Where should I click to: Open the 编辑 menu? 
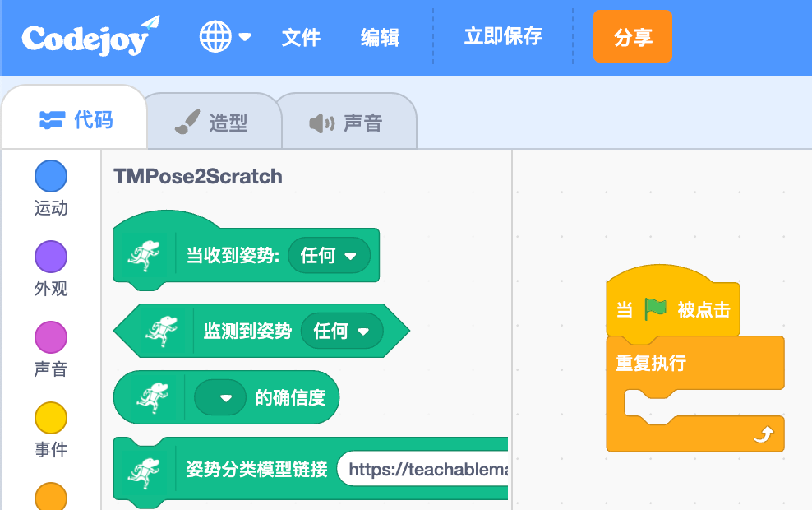point(380,37)
